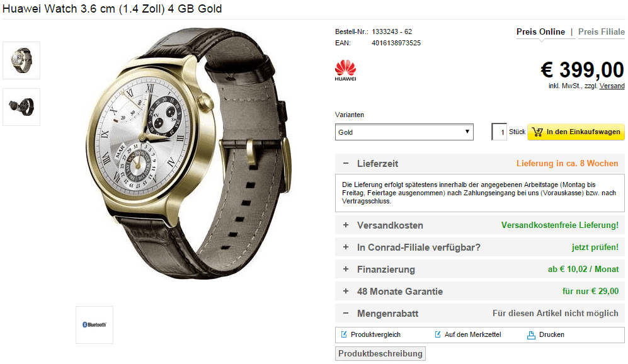The image size is (628, 364).
Task: Click the shopping cart icon on the yellow button
Action: [x=537, y=132]
